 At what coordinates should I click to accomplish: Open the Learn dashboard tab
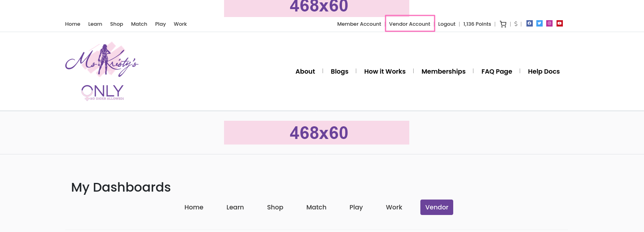click(235, 207)
